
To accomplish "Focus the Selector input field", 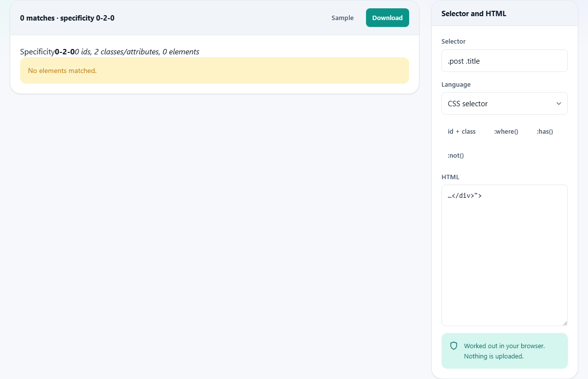I will 505,61.
